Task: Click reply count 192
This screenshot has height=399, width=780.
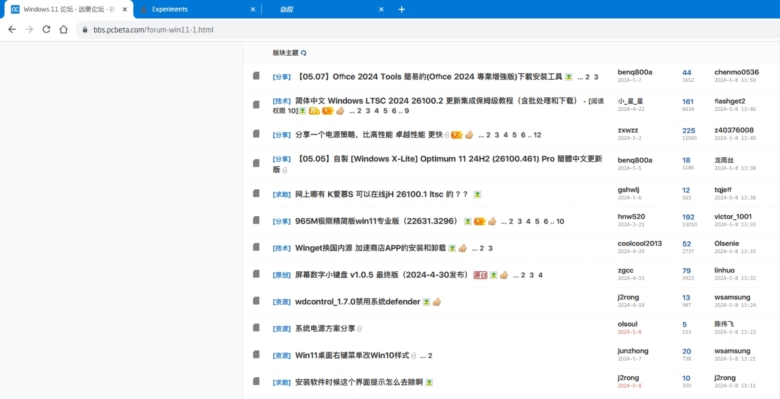Action: (688, 217)
